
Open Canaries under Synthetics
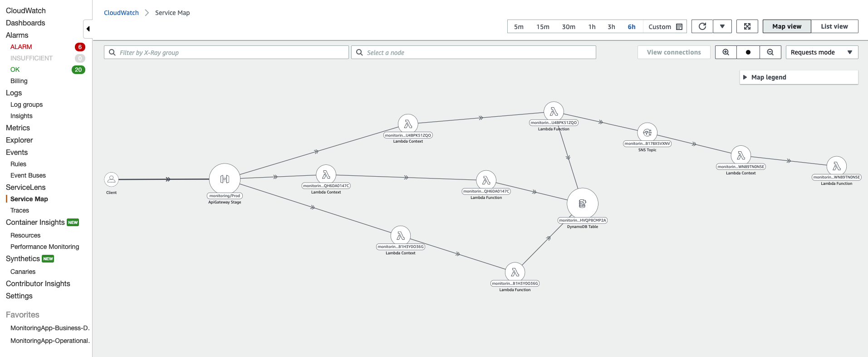pyautogui.click(x=23, y=272)
